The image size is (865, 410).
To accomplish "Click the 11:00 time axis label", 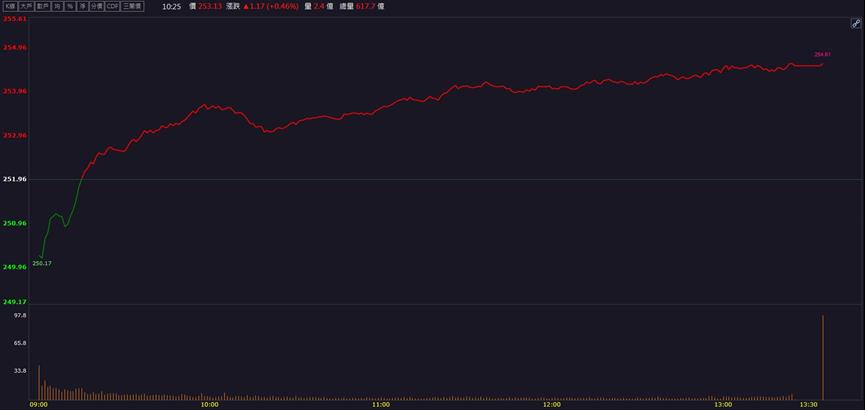I will pos(381,405).
